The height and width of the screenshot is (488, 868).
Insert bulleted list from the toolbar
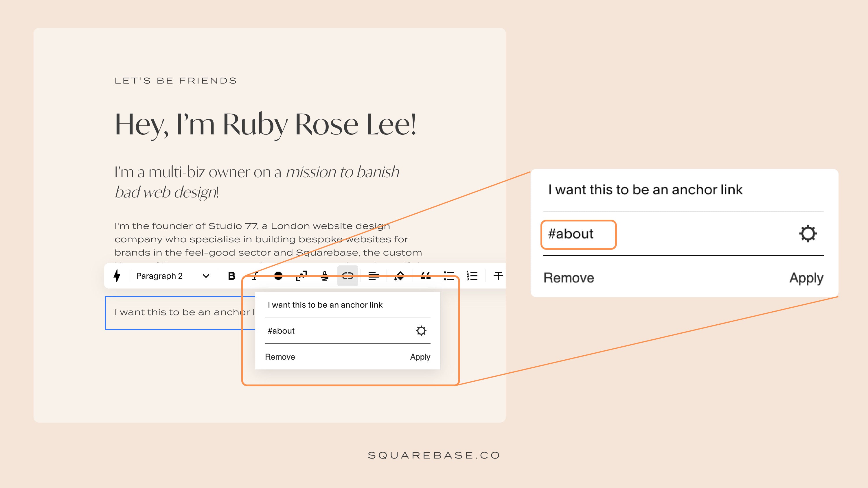449,276
